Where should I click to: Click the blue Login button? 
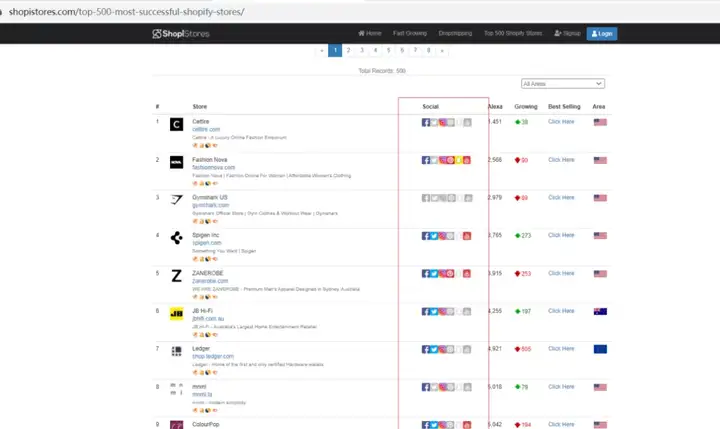[602, 34]
